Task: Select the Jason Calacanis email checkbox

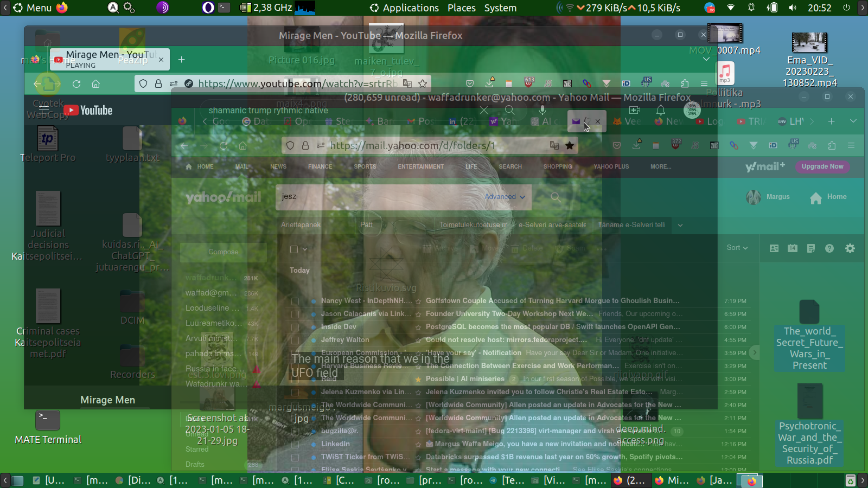Action: 295,314
